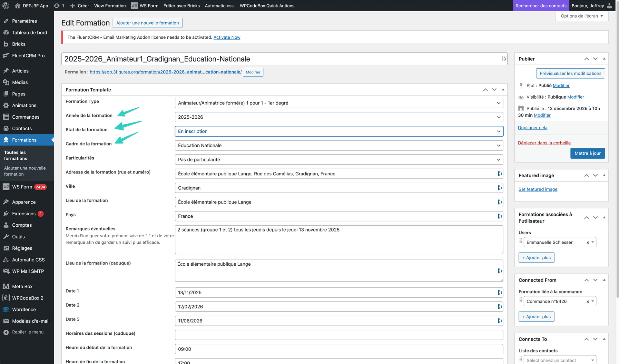Collapse the Publier panel toggle triangle
Image resolution: width=619 pixels, height=364 pixels.
604,59
